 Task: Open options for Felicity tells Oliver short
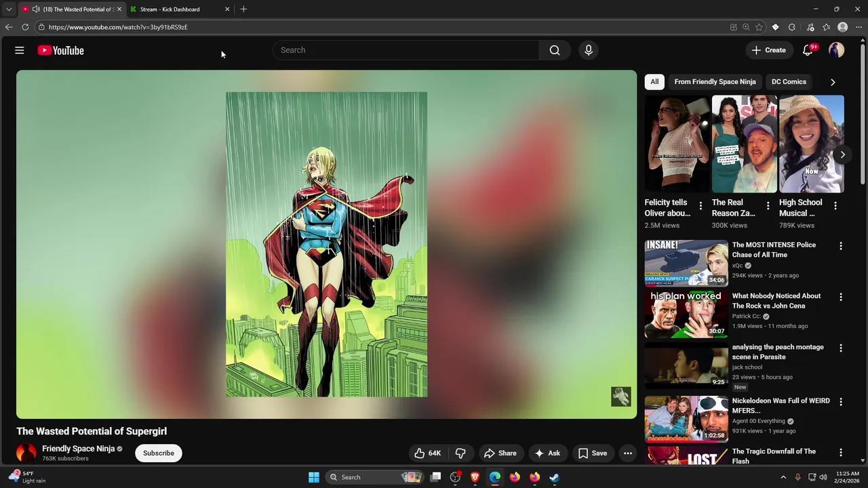click(x=701, y=205)
